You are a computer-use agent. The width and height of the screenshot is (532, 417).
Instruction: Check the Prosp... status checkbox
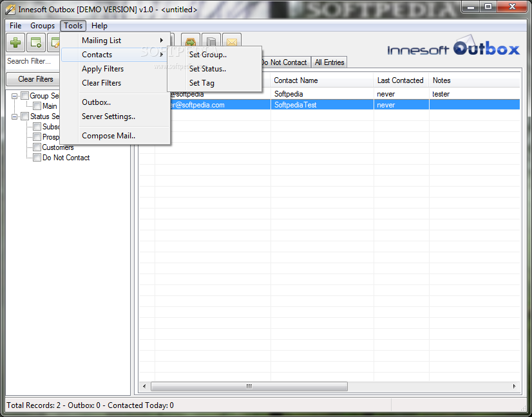(37, 137)
